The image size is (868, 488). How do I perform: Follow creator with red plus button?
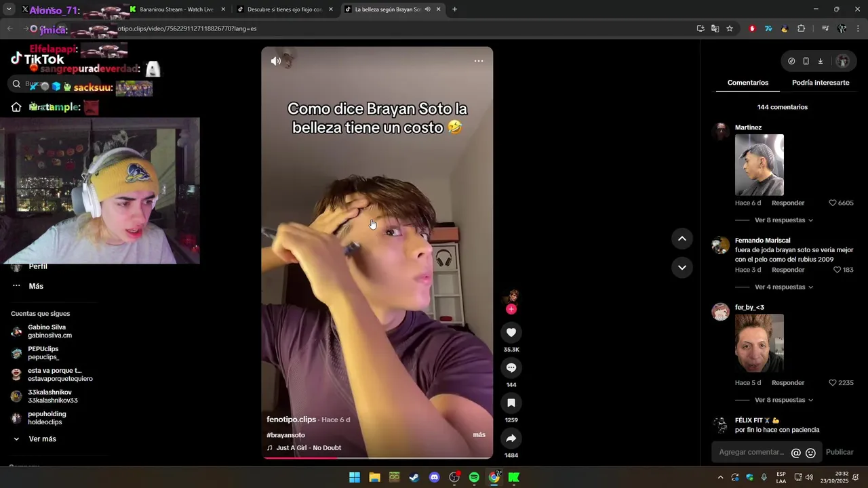[511, 309]
